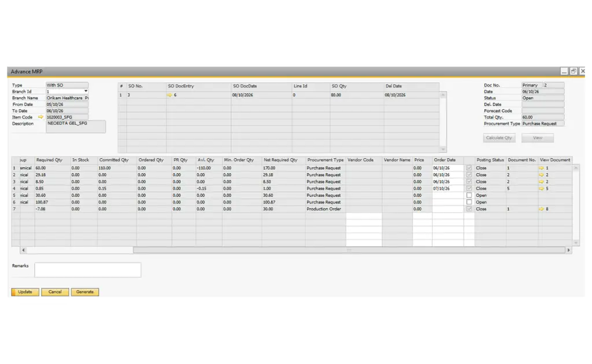The image size is (592, 364).
Task: Click left arrow of horizontal scrollbar
Action: (x=23, y=250)
